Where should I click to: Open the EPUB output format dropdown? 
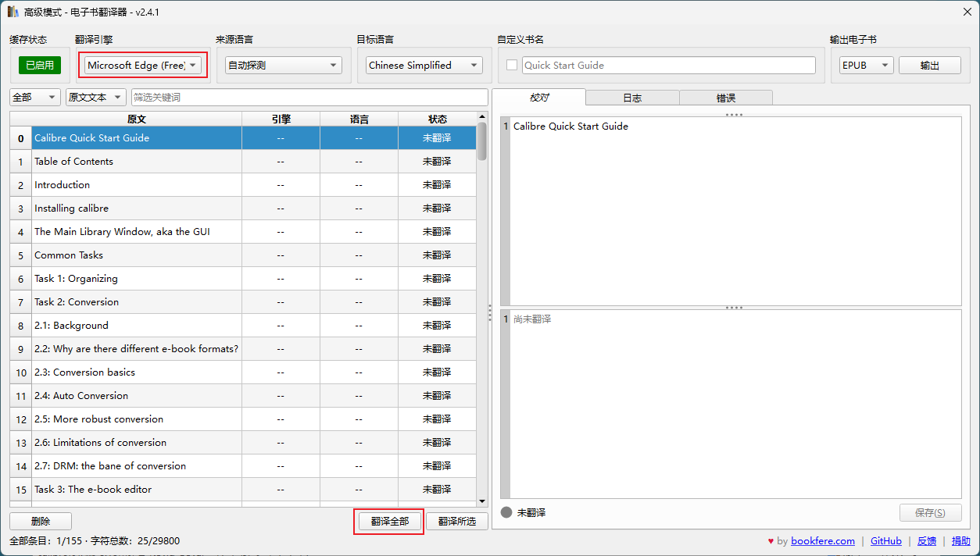(865, 66)
